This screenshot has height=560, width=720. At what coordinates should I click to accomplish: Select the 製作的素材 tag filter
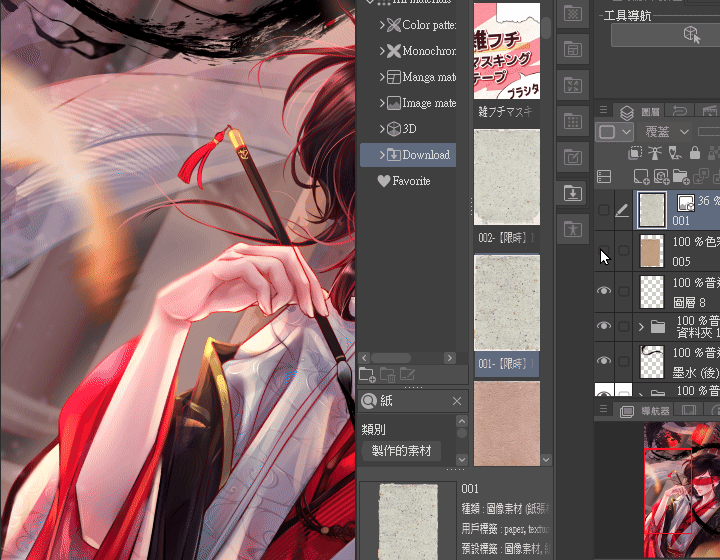click(x=401, y=451)
